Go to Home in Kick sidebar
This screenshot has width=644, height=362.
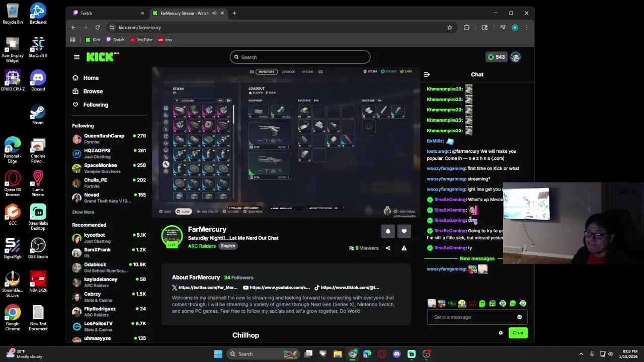[x=86, y=78]
